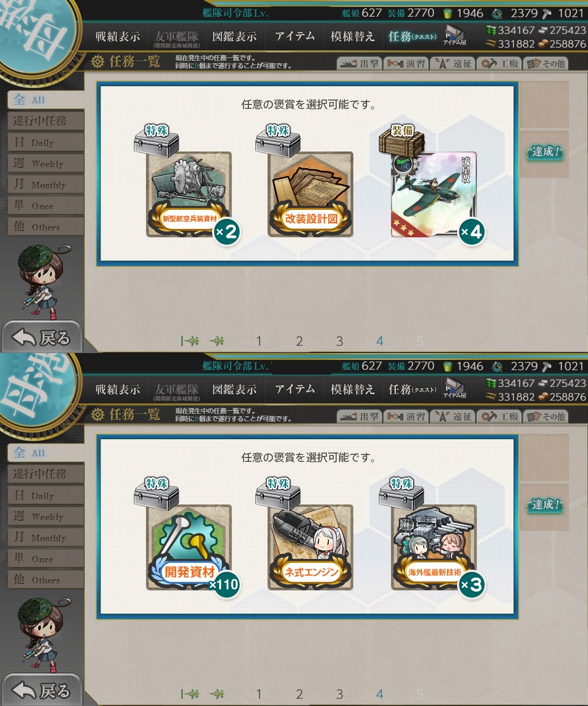Open アイテム menu in upper screenshot

click(294, 36)
